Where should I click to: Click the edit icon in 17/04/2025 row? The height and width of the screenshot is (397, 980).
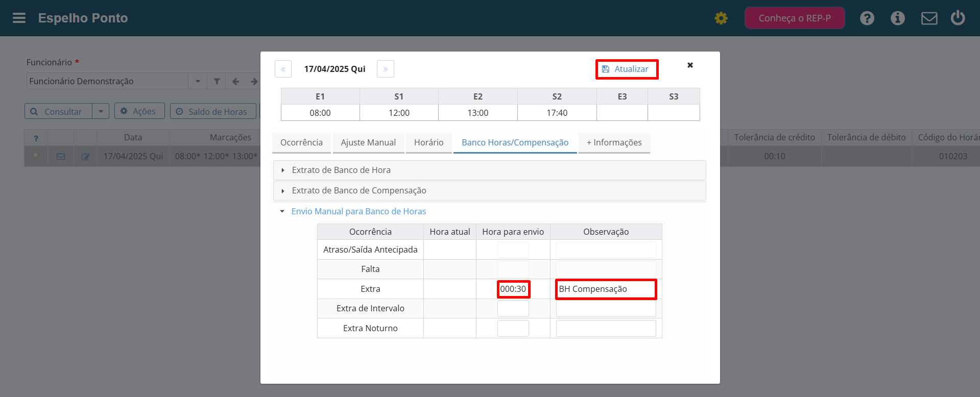pyautogui.click(x=85, y=157)
